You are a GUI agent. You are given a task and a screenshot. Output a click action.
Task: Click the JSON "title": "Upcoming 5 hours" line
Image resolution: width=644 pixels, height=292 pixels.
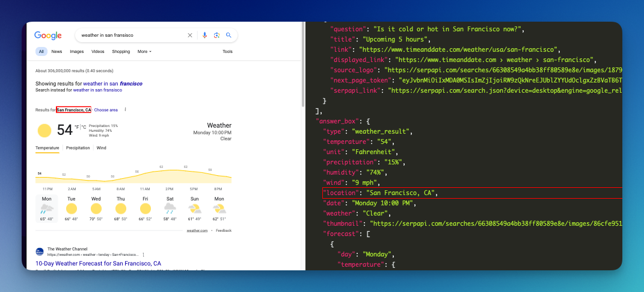pyautogui.click(x=380, y=40)
